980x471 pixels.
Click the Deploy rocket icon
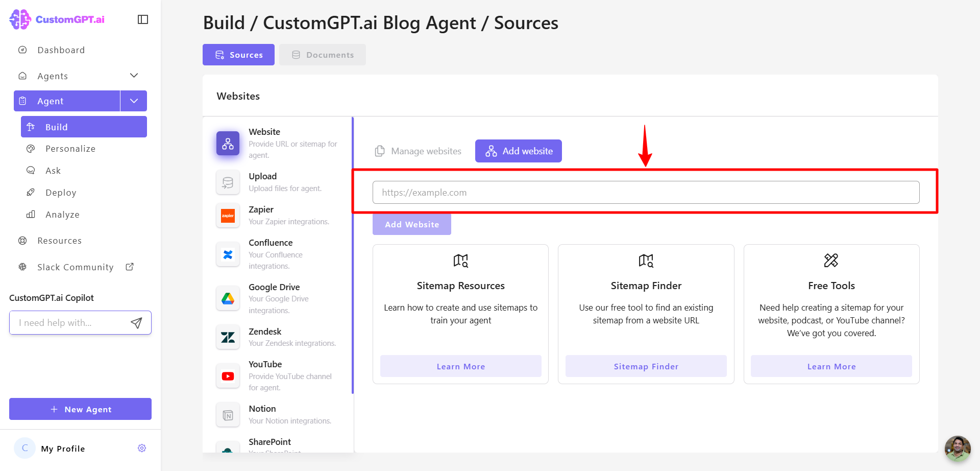(x=31, y=193)
